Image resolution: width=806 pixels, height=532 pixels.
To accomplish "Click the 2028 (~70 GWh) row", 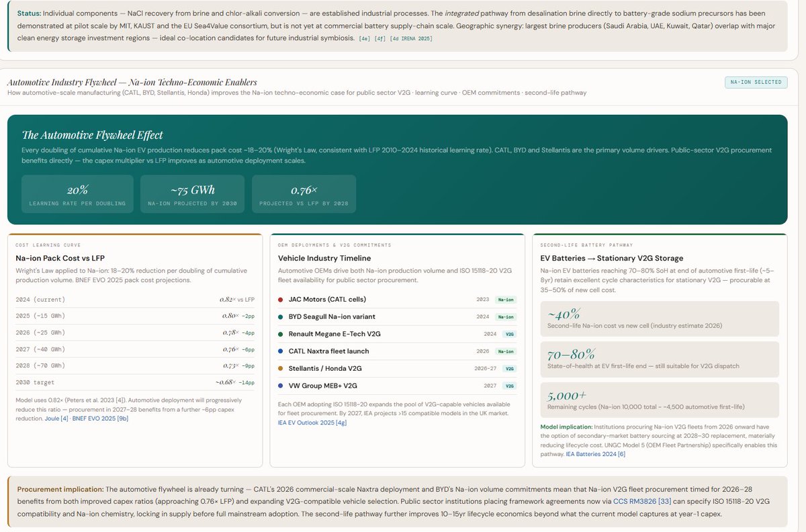I will click(134, 365).
